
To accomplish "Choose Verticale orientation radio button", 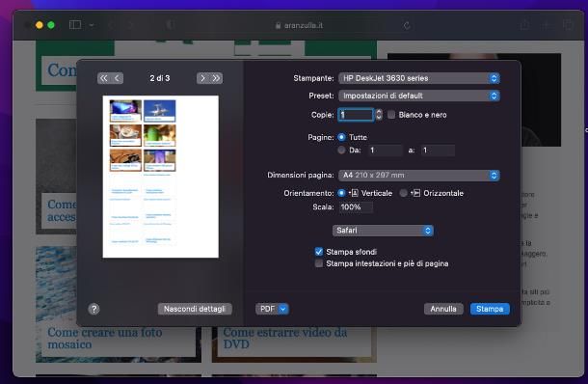I will (341, 193).
